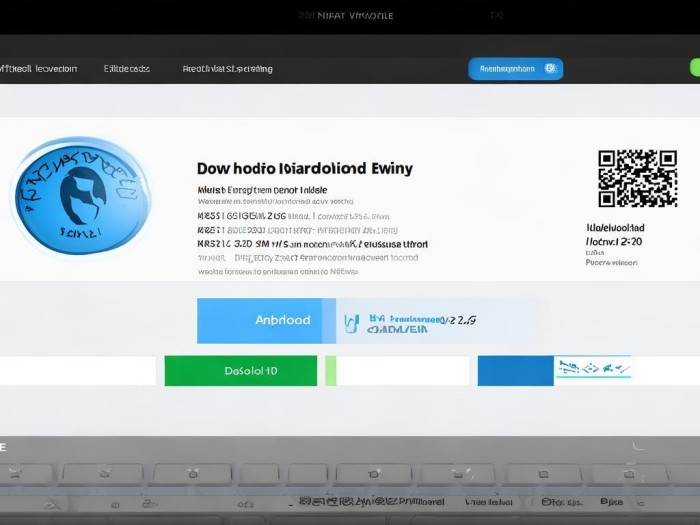The image size is (700, 525).
Task: Click the icon inside the light blue download panel
Action: [351, 321]
